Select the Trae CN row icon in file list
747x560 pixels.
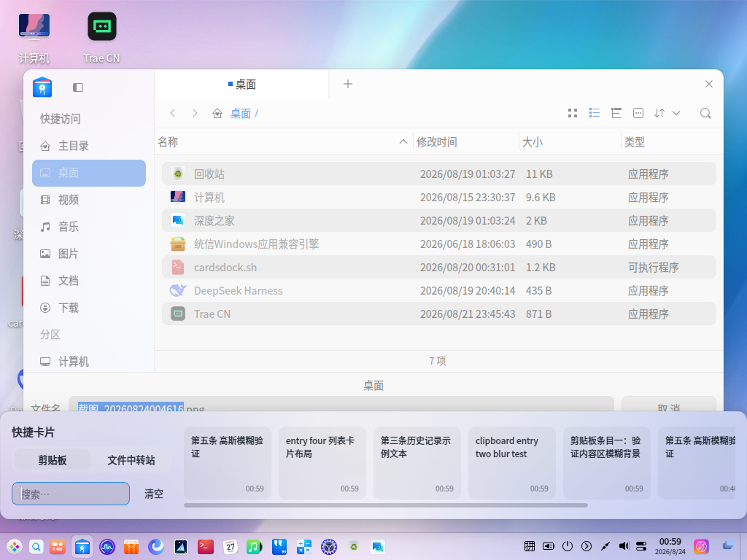click(178, 314)
